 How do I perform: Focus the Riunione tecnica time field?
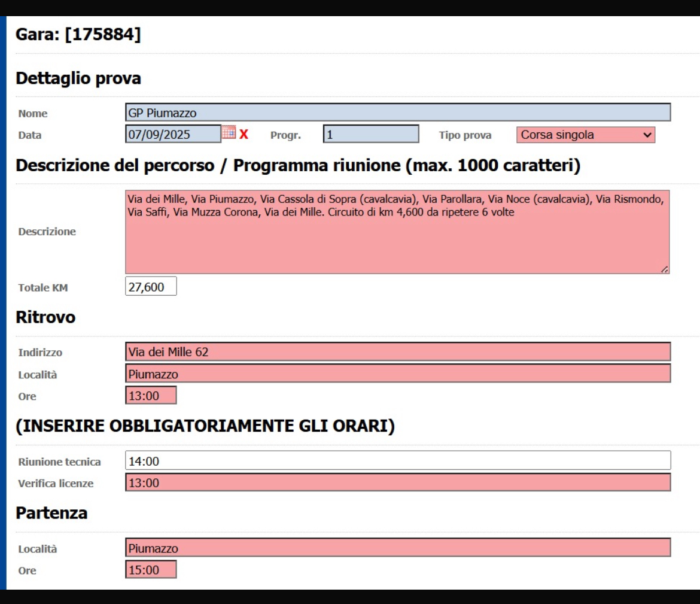click(398, 461)
